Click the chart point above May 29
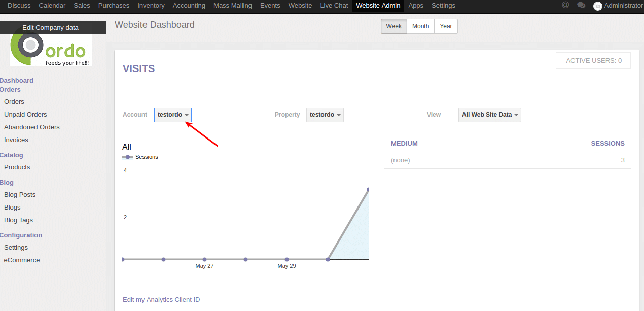Viewport: 644px width, 311px height. click(x=287, y=259)
